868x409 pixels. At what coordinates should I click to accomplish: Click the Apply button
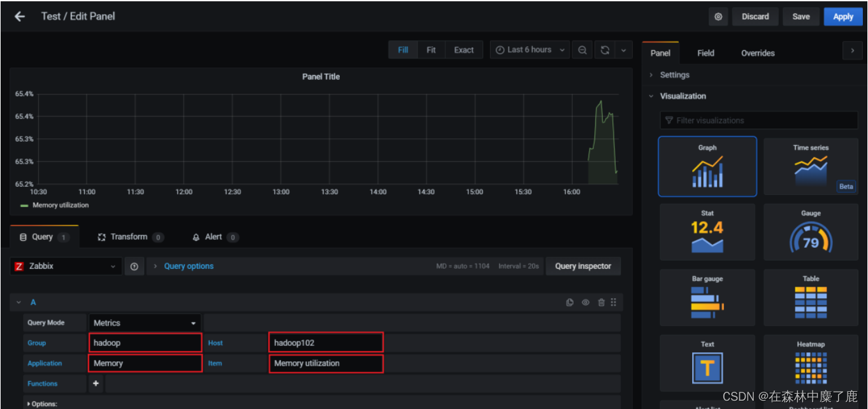(x=843, y=17)
